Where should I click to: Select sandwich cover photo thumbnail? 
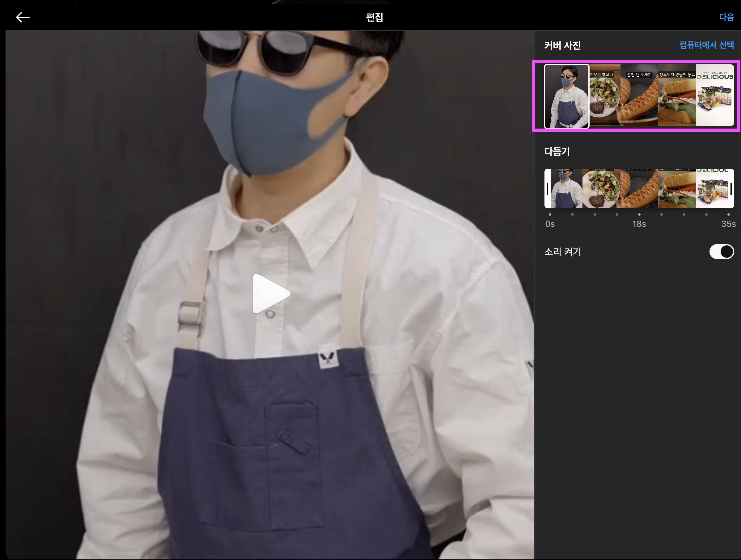(x=677, y=96)
